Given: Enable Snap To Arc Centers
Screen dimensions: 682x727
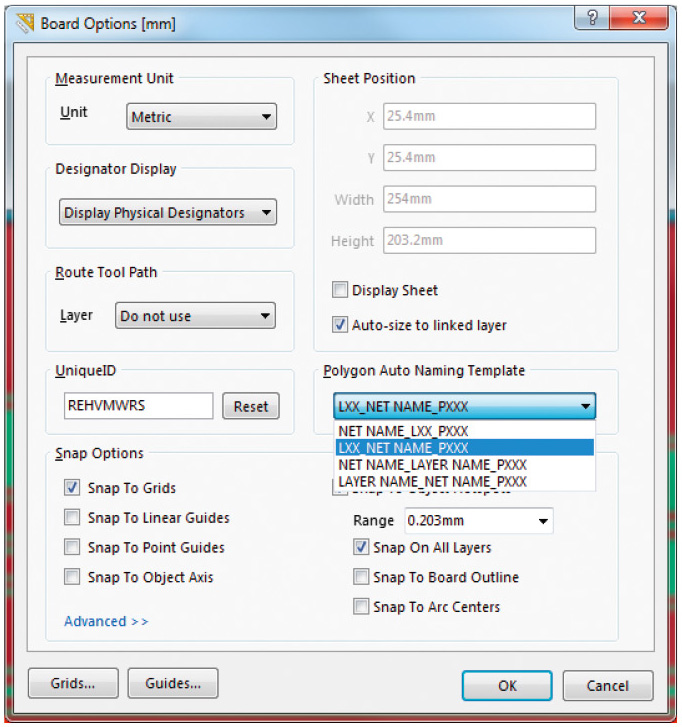Looking at the screenshot, I should click(x=361, y=607).
